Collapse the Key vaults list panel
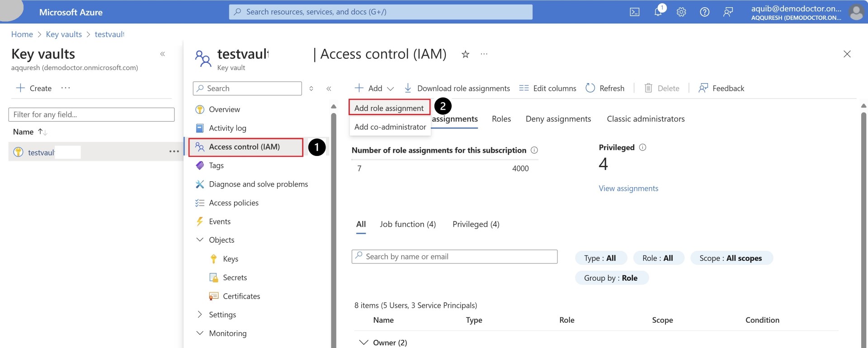The width and height of the screenshot is (868, 348). (x=163, y=54)
